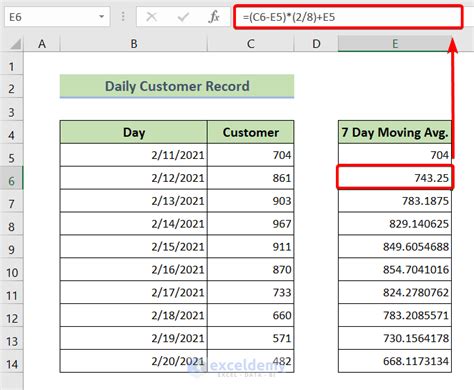Click the Day column header cell
474x390 pixels.
click(134, 132)
